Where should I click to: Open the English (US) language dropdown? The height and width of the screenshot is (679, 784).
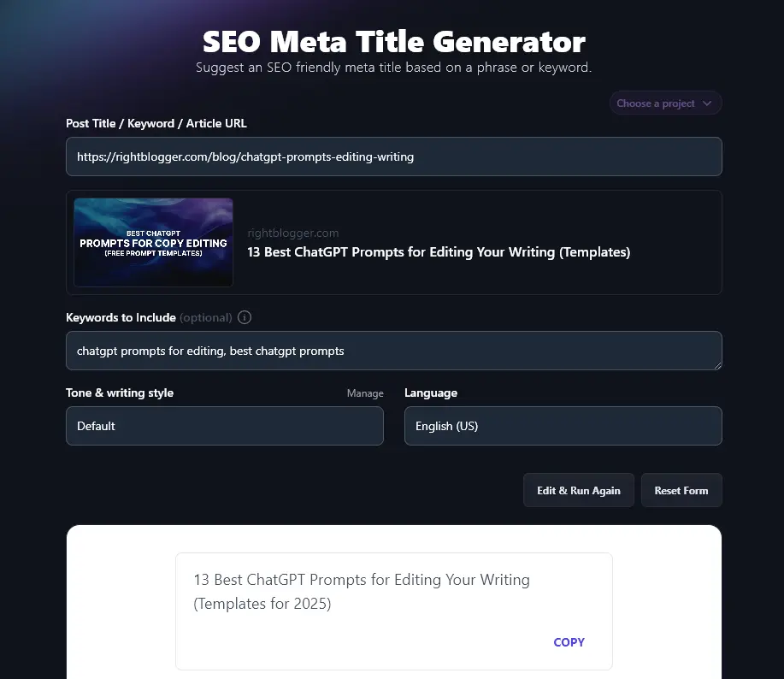[x=563, y=426]
